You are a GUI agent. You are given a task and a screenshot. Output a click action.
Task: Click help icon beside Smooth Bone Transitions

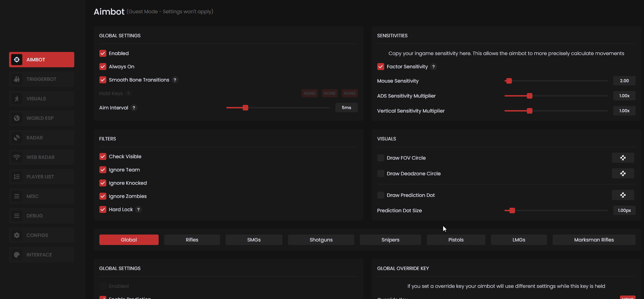(175, 80)
